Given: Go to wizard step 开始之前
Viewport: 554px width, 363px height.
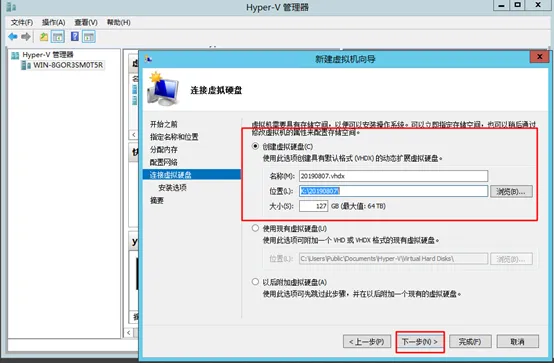Looking at the screenshot, I should tap(164, 124).
